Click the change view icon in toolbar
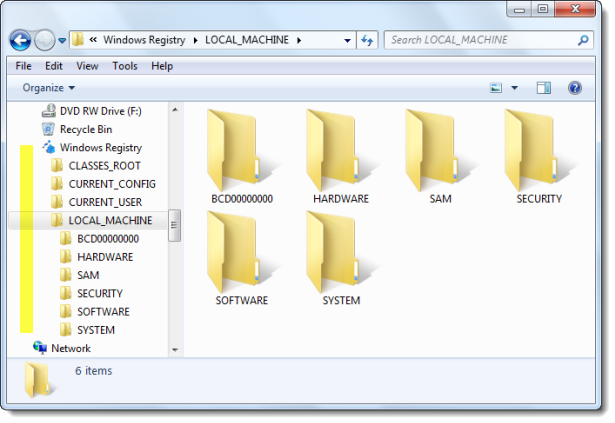615x423 pixels. tap(496, 88)
